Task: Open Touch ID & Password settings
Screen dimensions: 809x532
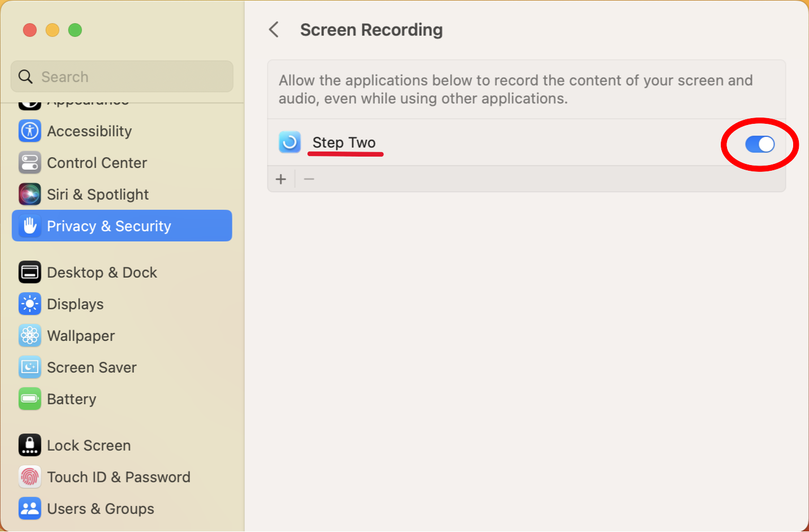Action: (122, 477)
